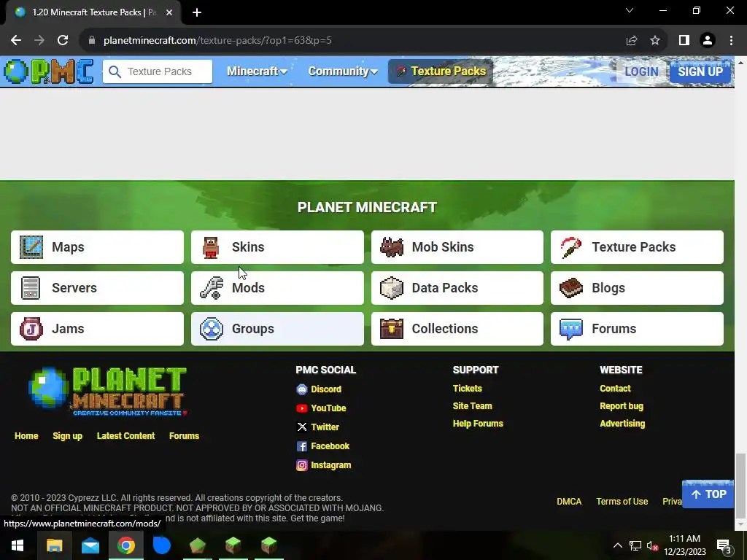
Task: Open the Advertising link
Action: pos(622,424)
